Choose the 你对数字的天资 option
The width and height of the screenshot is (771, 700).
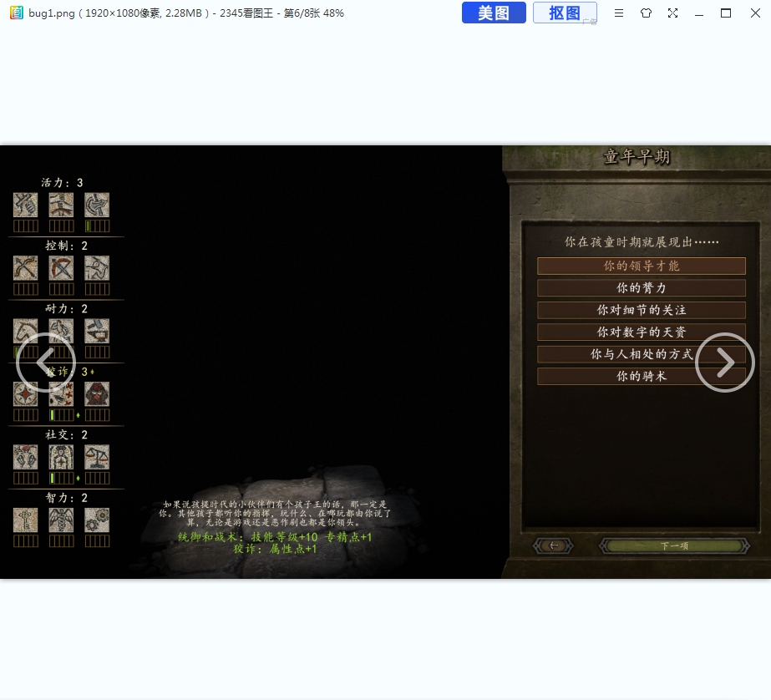[x=642, y=332]
